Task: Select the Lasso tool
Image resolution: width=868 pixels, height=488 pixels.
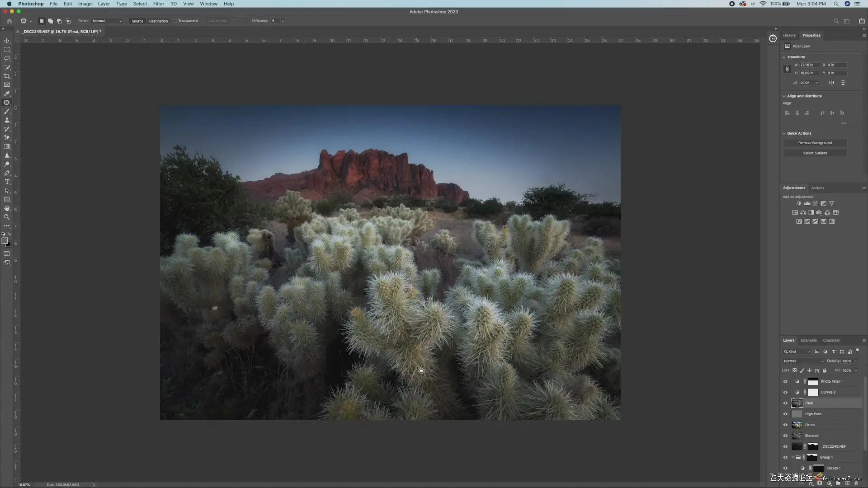Action: coord(7,58)
